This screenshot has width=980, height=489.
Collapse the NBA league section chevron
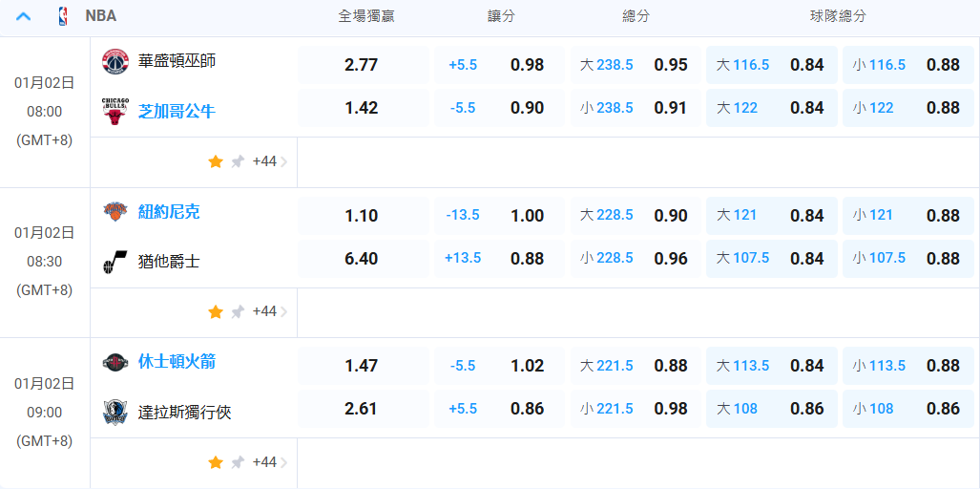point(23,16)
